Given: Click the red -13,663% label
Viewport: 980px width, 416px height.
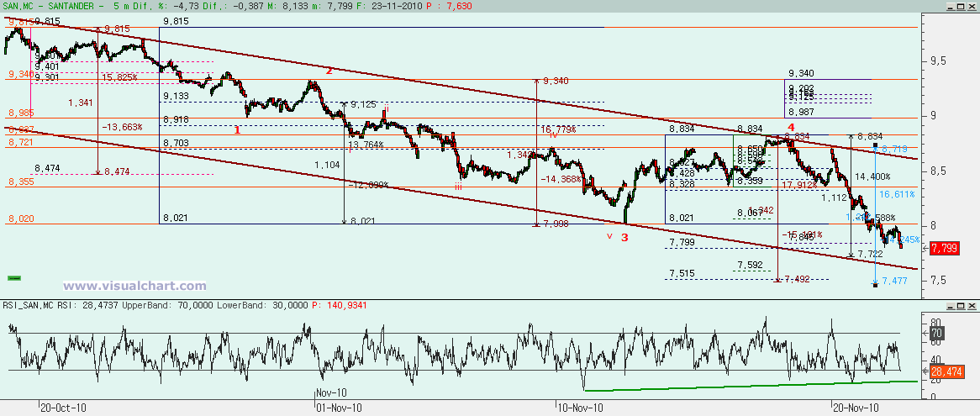Looking at the screenshot, I should point(122,127).
